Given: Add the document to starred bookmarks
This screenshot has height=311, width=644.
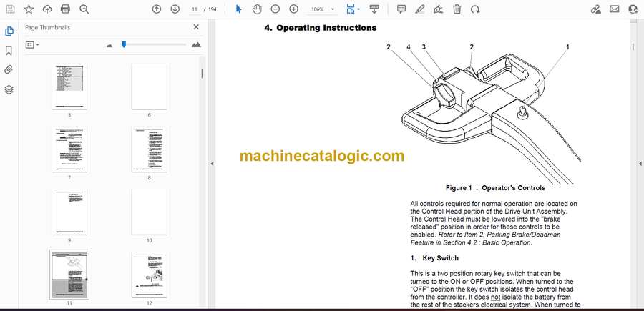Looking at the screenshot, I should click(x=29, y=9).
